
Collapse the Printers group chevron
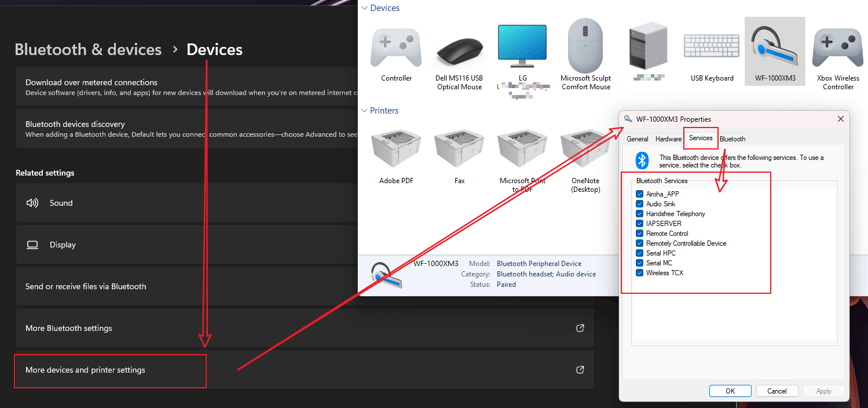[364, 111]
